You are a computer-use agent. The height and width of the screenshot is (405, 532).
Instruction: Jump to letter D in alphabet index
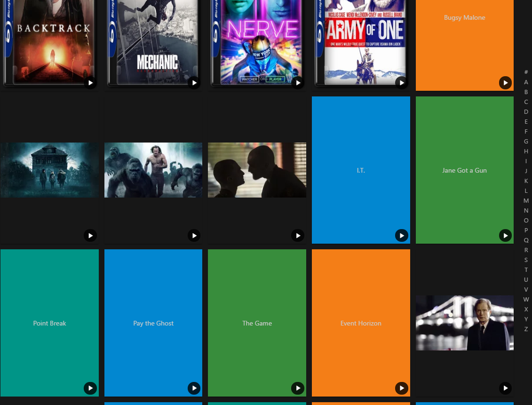526,111
